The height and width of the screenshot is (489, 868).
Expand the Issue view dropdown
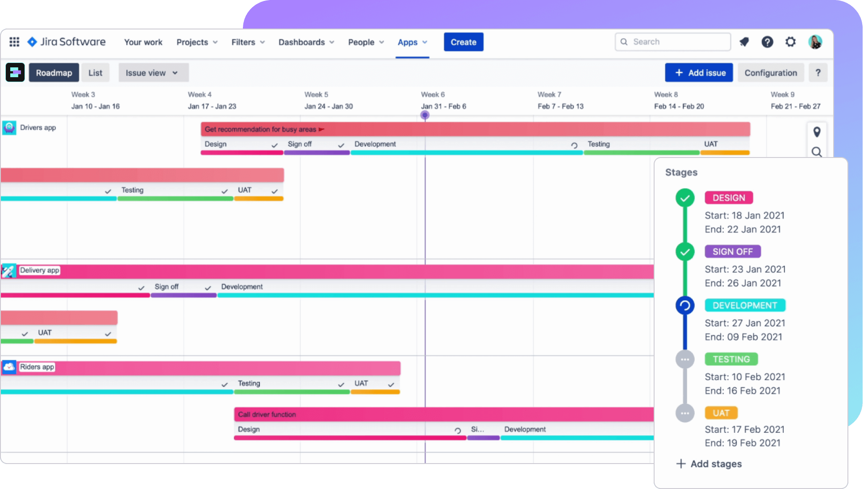pyautogui.click(x=153, y=73)
